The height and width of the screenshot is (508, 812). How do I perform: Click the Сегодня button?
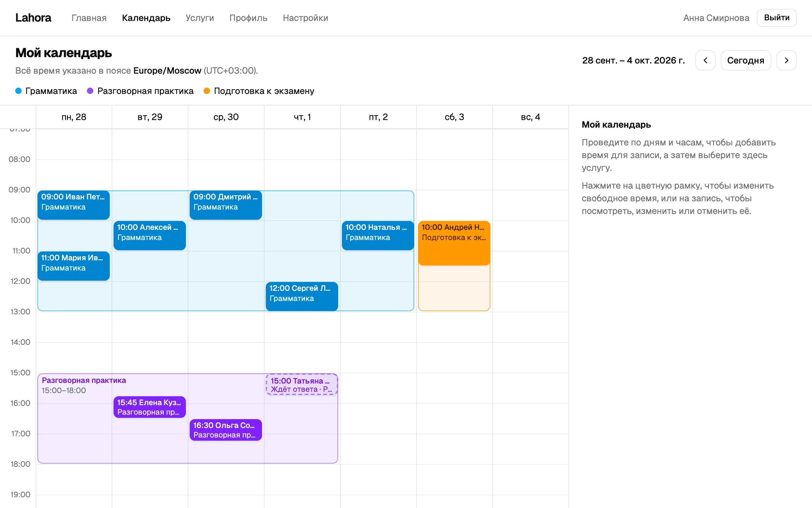pyautogui.click(x=746, y=60)
